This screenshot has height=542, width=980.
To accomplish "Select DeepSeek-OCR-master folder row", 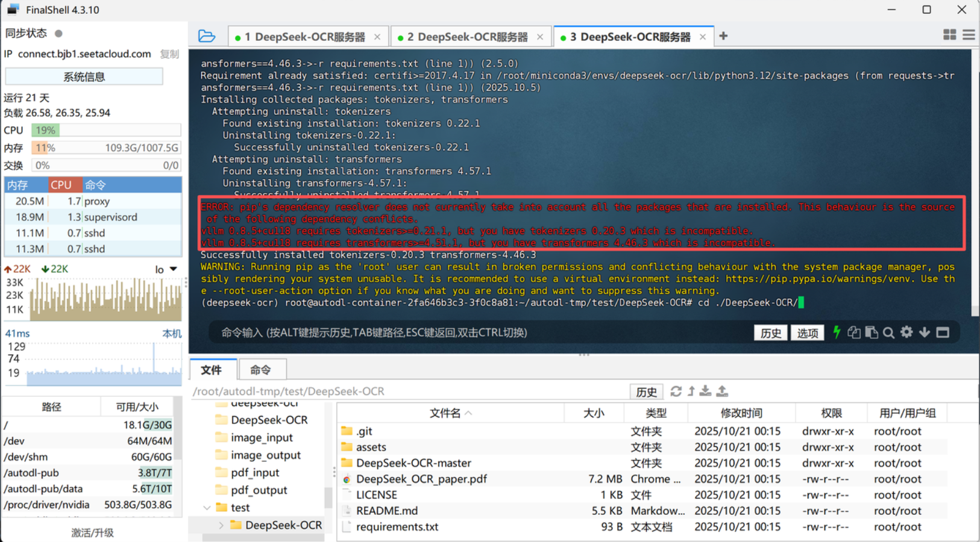I will 642,463.
